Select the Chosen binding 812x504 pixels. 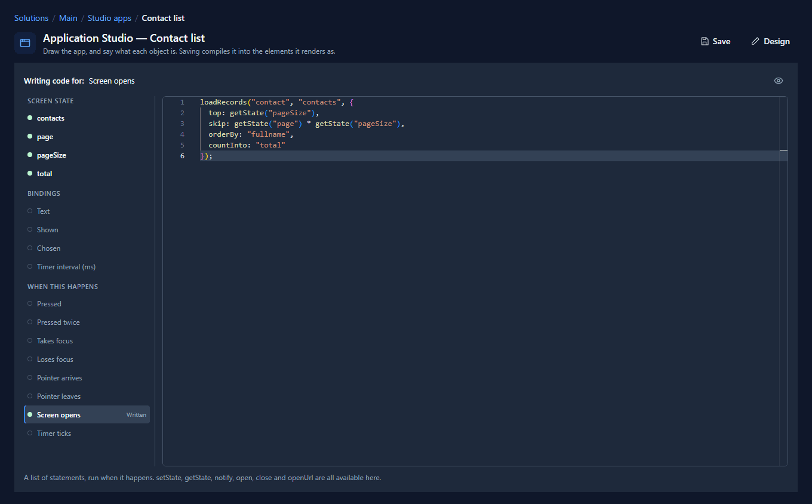(87, 248)
